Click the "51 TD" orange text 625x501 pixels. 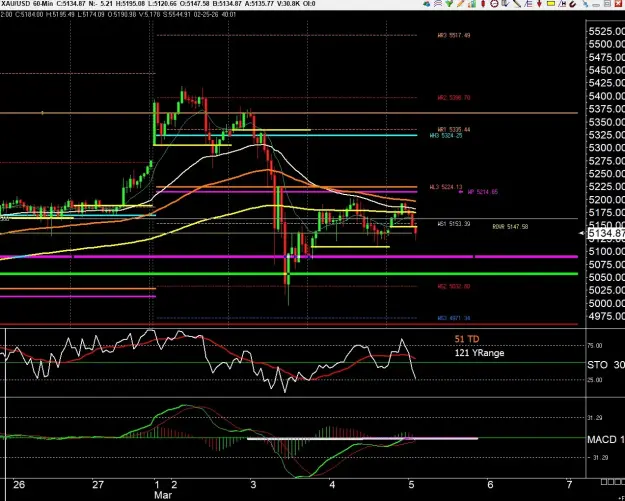[x=467, y=339]
